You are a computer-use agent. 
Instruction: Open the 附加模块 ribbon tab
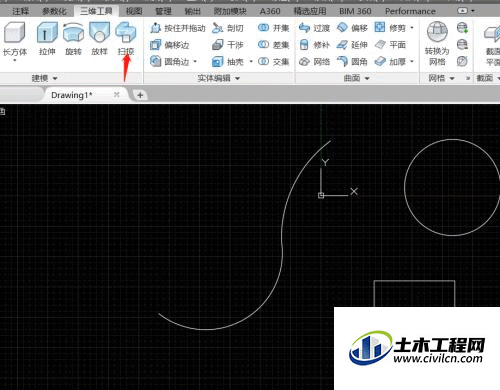click(x=230, y=11)
